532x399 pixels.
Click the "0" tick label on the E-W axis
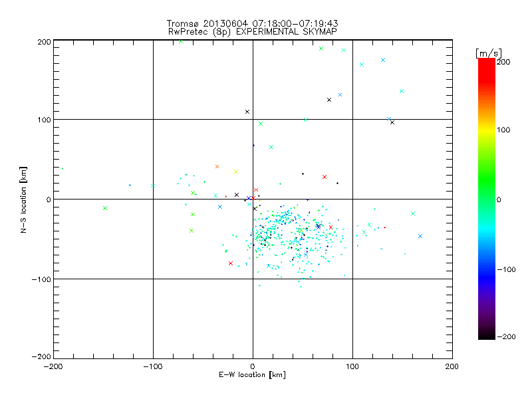pos(253,366)
